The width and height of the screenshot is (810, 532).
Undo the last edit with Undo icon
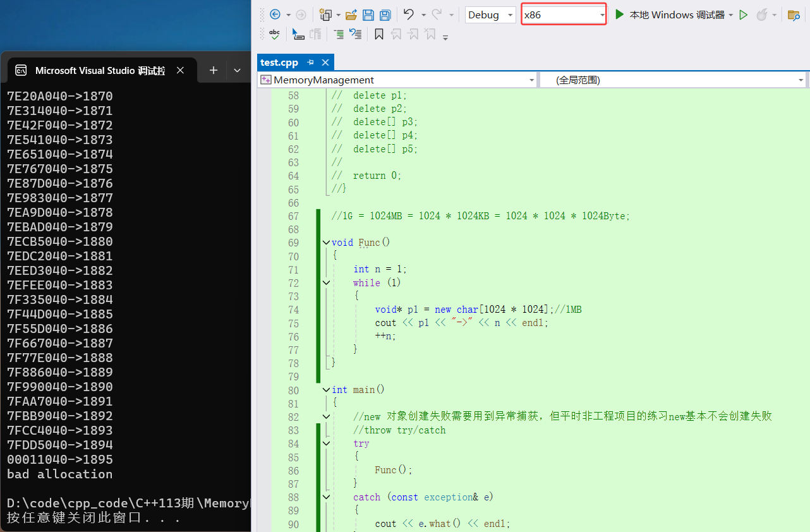click(x=409, y=15)
